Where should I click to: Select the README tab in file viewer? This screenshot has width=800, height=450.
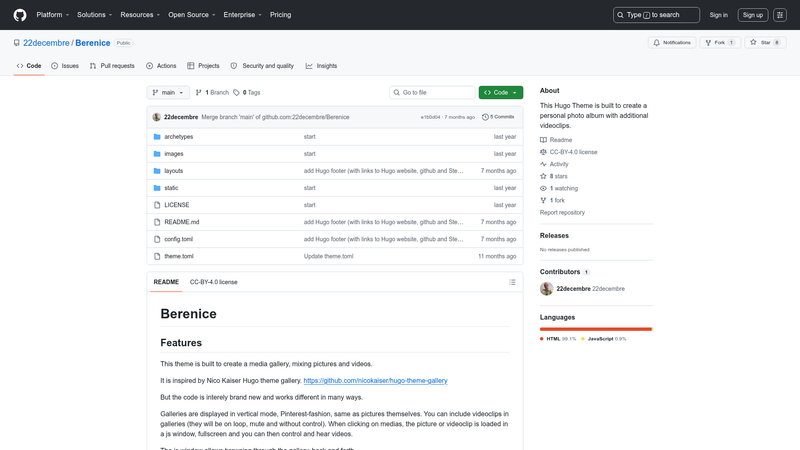(166, 282)
